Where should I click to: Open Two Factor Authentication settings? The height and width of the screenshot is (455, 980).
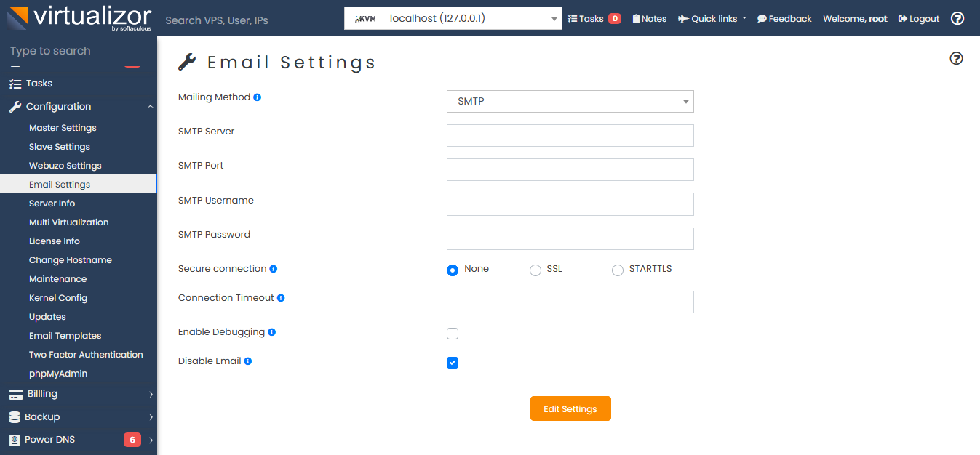coord(86,354)
